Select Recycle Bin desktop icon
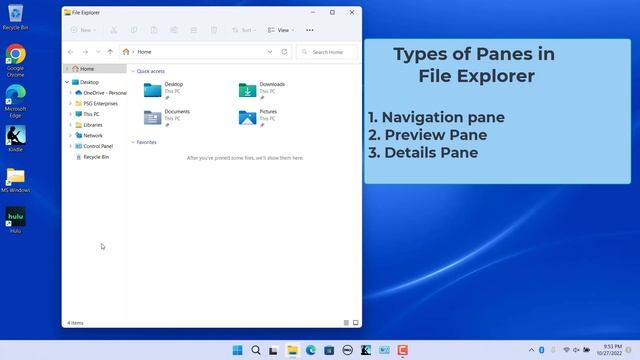 pos(15,17)
